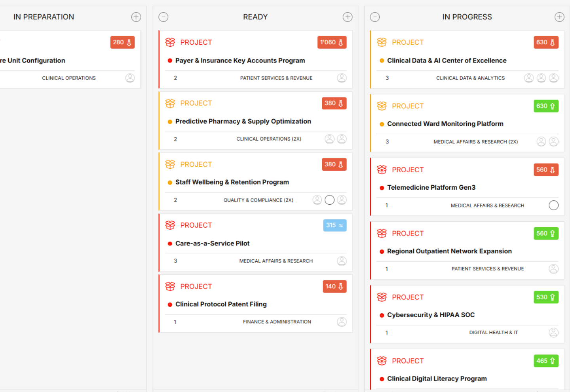The height and width of the screenshot is (392, 570).
Task: Click the empty circle assignee slot on the Telemedicine Platform card
Action: (554, 205)
